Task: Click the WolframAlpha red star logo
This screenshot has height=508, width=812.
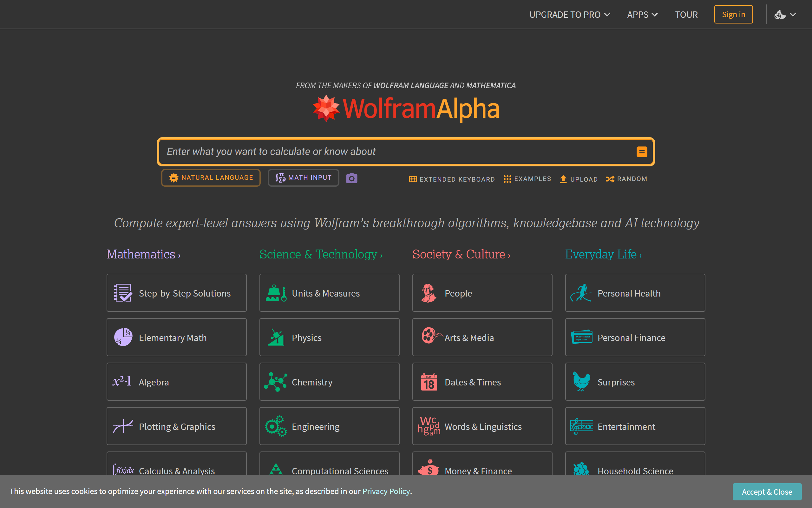Action: (x=326, y=108)
